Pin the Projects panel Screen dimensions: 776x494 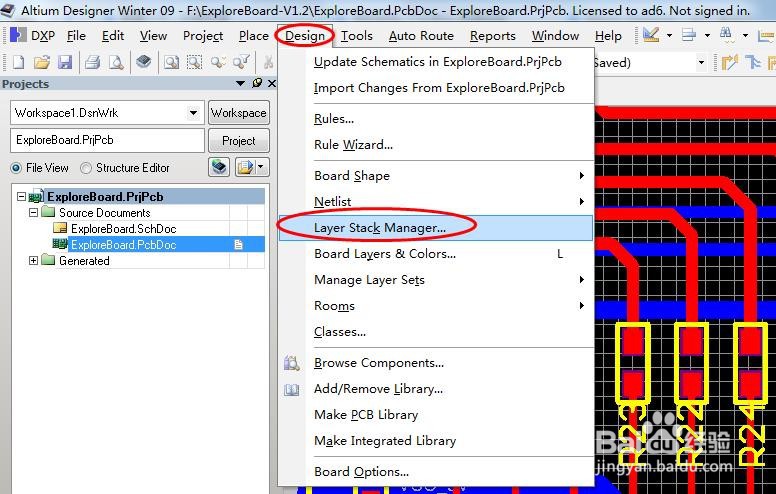[257, 83]
